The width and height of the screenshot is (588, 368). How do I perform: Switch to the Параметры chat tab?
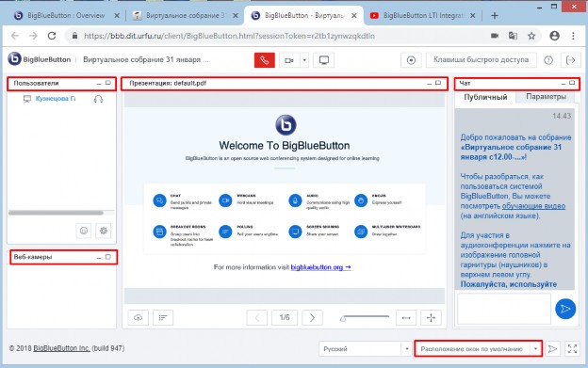(x=546, y=97)
